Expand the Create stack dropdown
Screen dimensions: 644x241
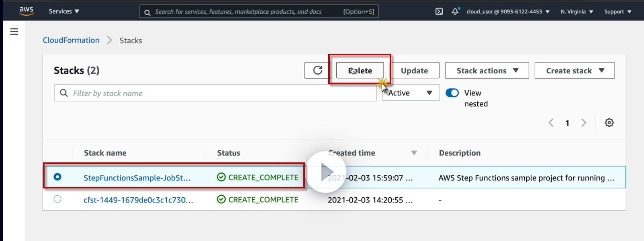[x=574, y=71]
